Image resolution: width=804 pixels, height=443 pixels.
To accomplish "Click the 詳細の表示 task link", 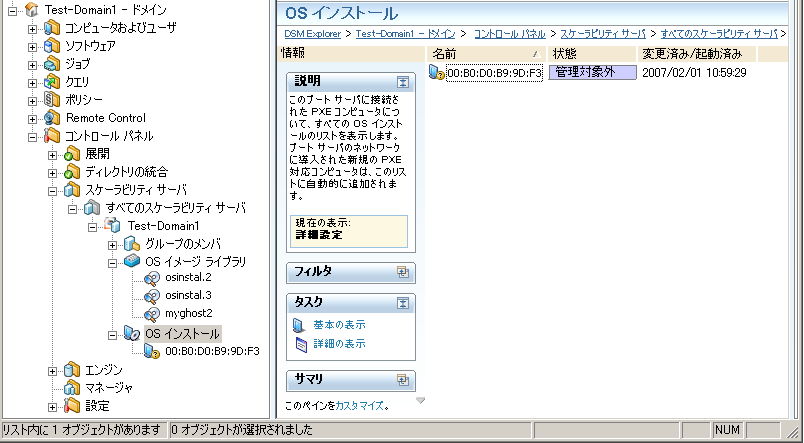I will click(x=339, y=344).
